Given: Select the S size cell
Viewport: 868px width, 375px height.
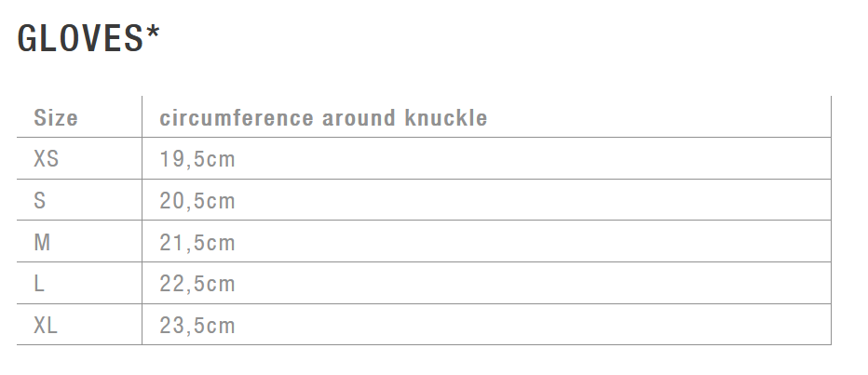Looking at the screenshot, I should [x=40, y=201].
